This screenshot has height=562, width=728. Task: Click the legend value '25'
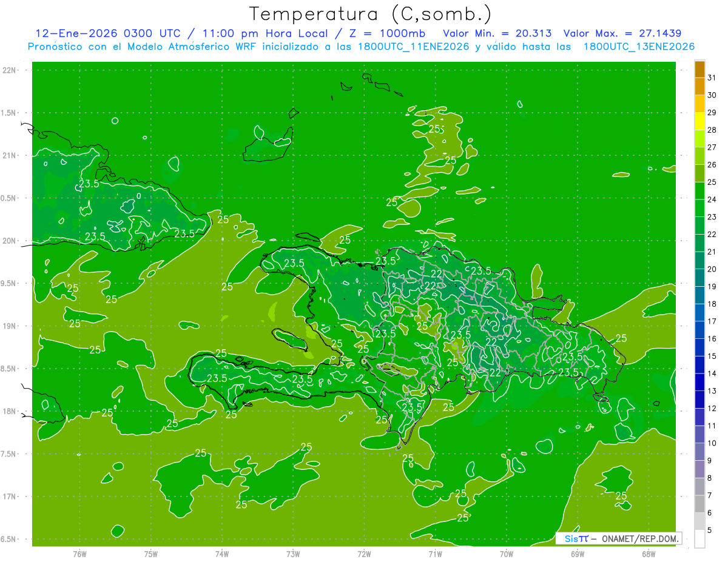coord(712,182)
